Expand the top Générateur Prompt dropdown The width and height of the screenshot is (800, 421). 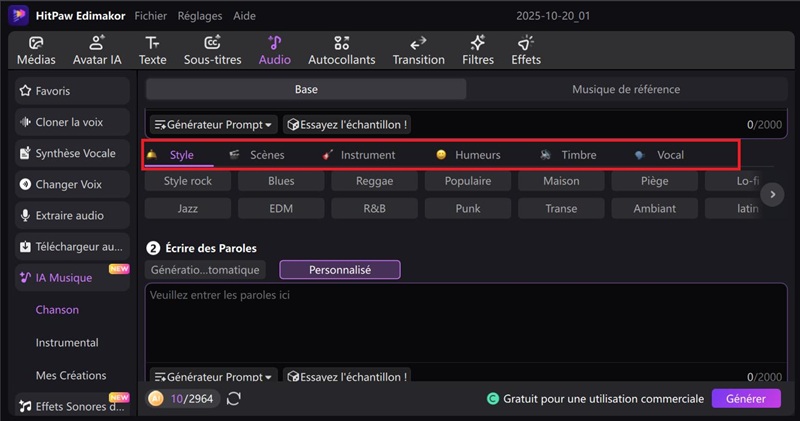coord(212,125)
